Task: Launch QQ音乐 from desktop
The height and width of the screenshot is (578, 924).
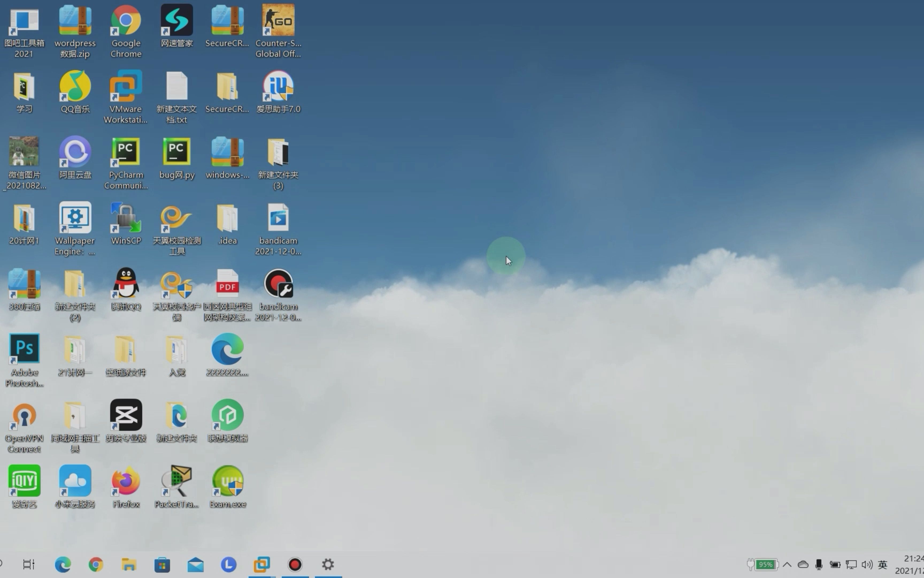Action: point(75,92)
